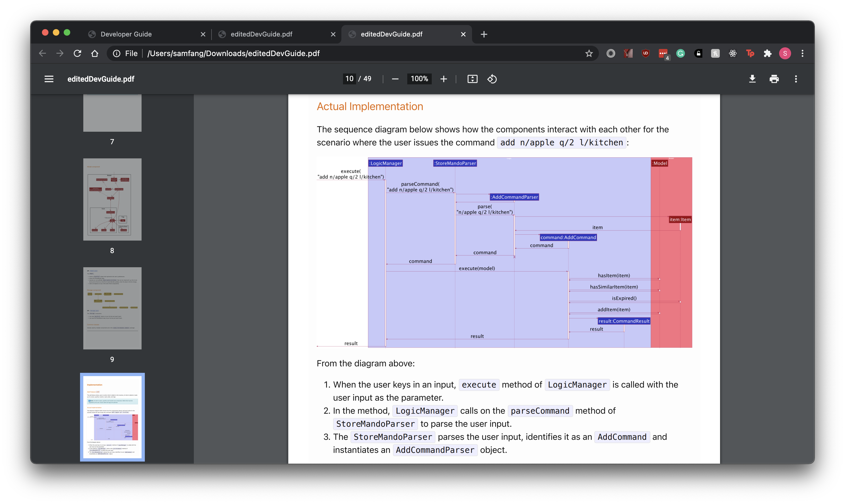This screenshot has height=504, width=845.
Task: Select the Developer Guide tab
Action: [127, 33]
